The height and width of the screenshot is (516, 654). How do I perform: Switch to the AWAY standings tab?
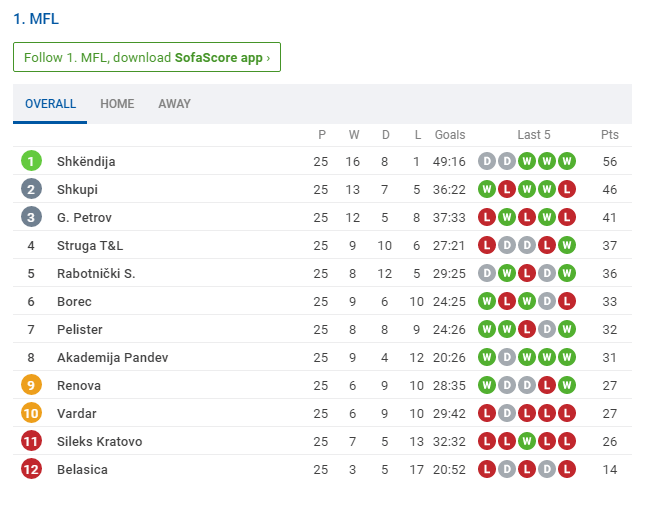coord(174,104)
